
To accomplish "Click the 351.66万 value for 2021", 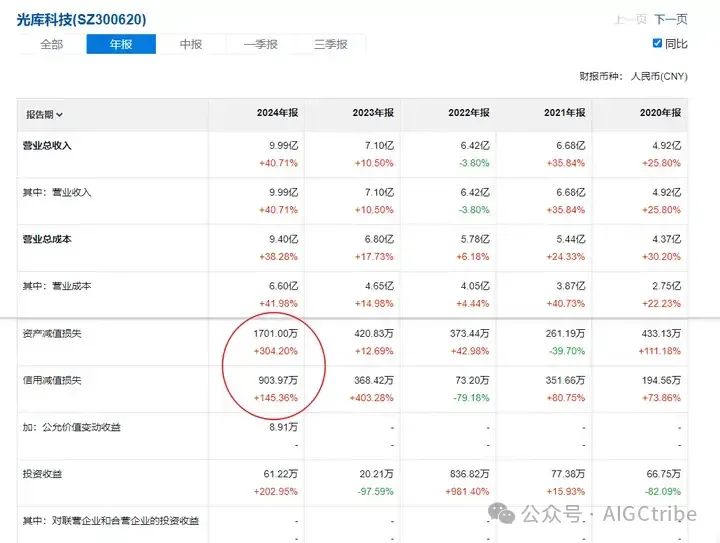I will (565, 381).
